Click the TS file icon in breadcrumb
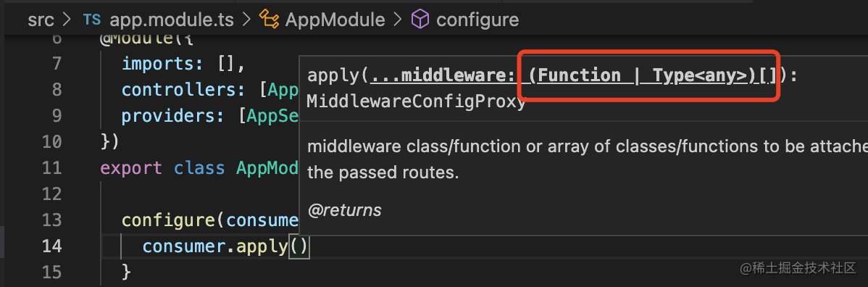The width and height of the screenshot is (868, 287). coord(91,20)
